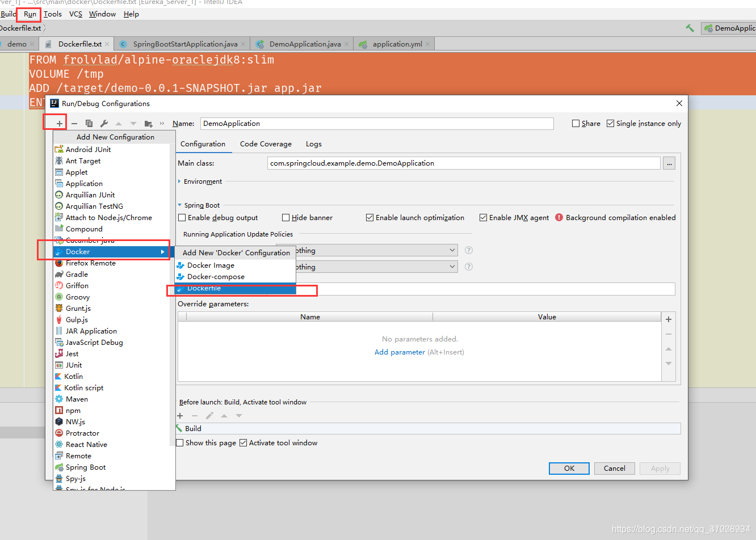
Task: Switch to Code Coverage tab
Action: click(x=266, y=144)
